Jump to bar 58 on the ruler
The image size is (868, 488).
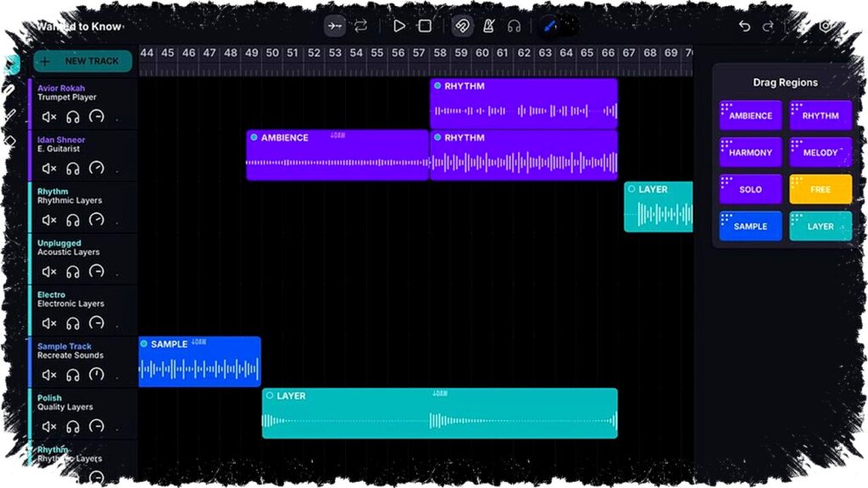(x=440, y=53)
